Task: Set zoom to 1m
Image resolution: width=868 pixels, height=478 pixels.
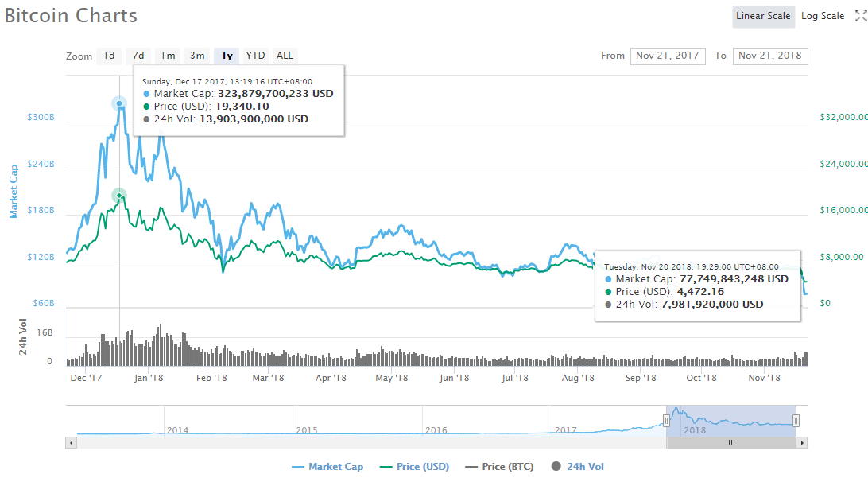Action: [x=168, y=56]
